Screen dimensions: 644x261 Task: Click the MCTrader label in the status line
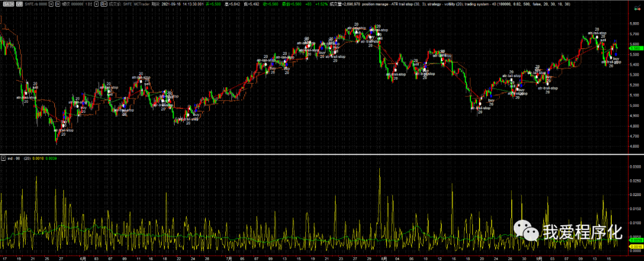pyautogui.click(x=142, y=4)
